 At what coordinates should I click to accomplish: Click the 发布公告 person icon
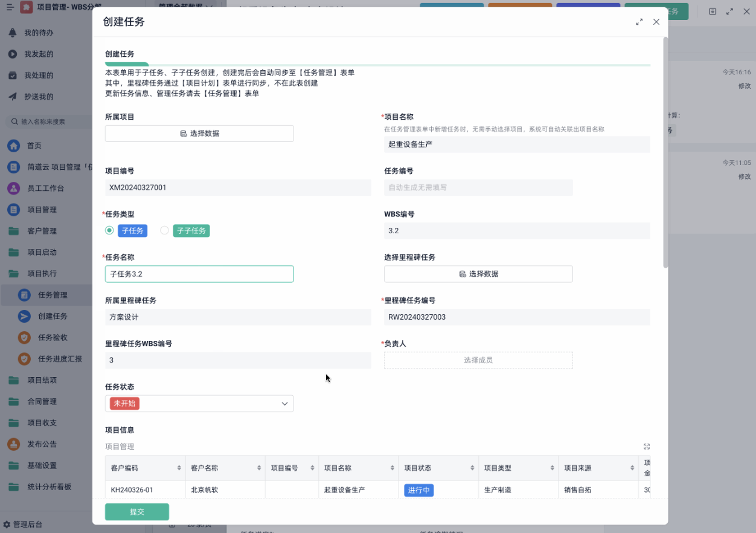13,444
